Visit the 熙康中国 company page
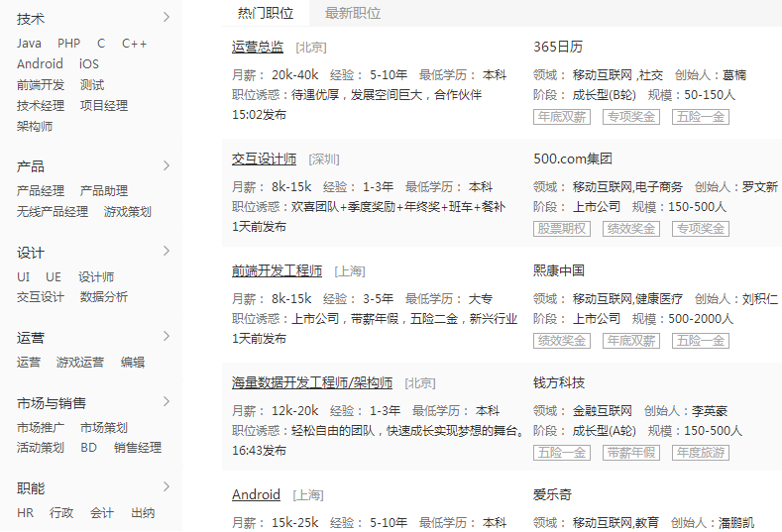 tap(559, 270)
